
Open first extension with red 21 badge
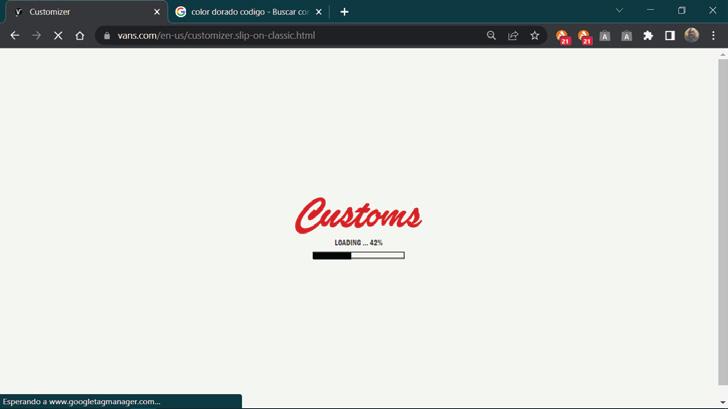563,37
